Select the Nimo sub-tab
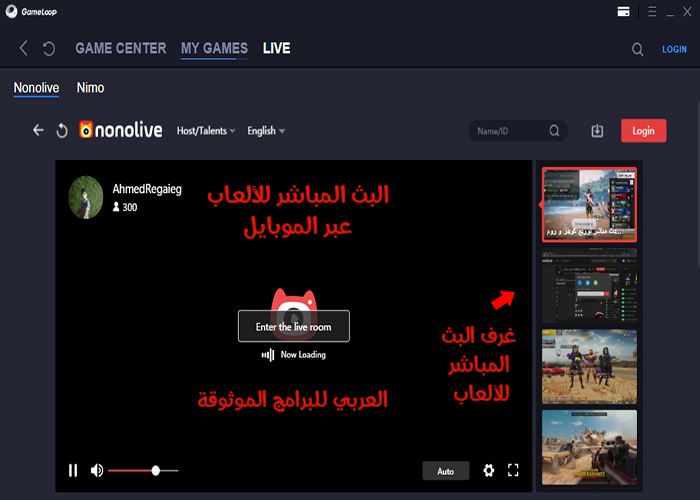 90,88
